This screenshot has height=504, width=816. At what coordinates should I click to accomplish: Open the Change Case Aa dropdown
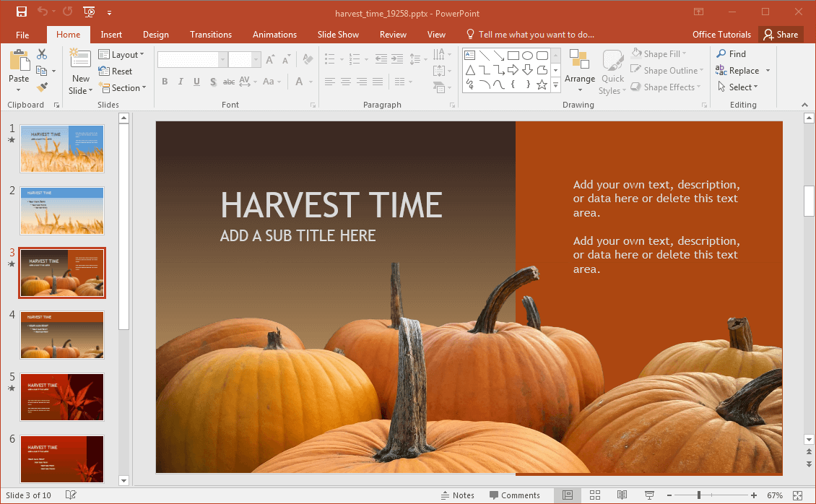pyautogui.click(x=272, y=81)
